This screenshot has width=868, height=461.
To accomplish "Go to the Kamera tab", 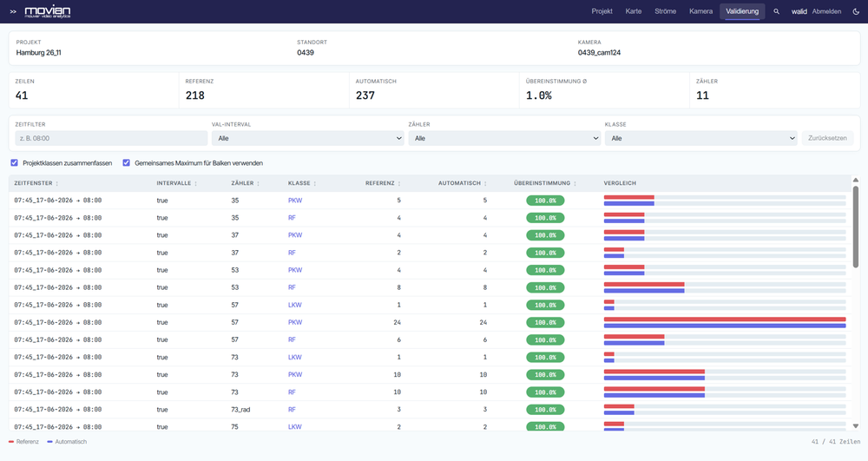I will tap(700, 11).
